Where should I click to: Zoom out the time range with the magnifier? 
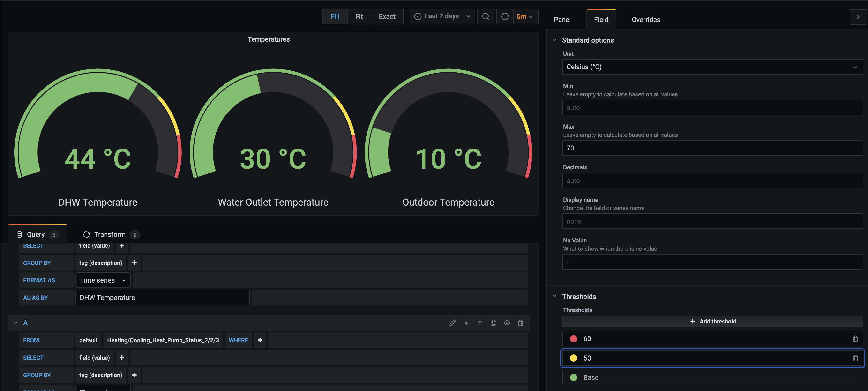(x=486, y=16)
